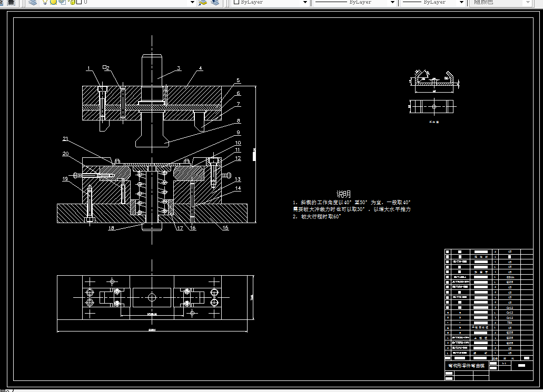Expand the ByLayer lineweight dropdown
The image size is (543, 392).
pos(461,3)
